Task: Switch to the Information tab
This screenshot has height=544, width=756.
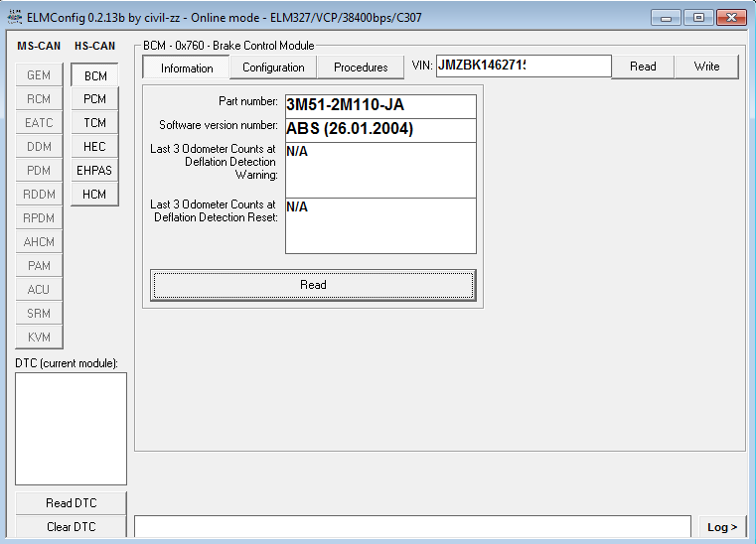Action: coord(187,68)
